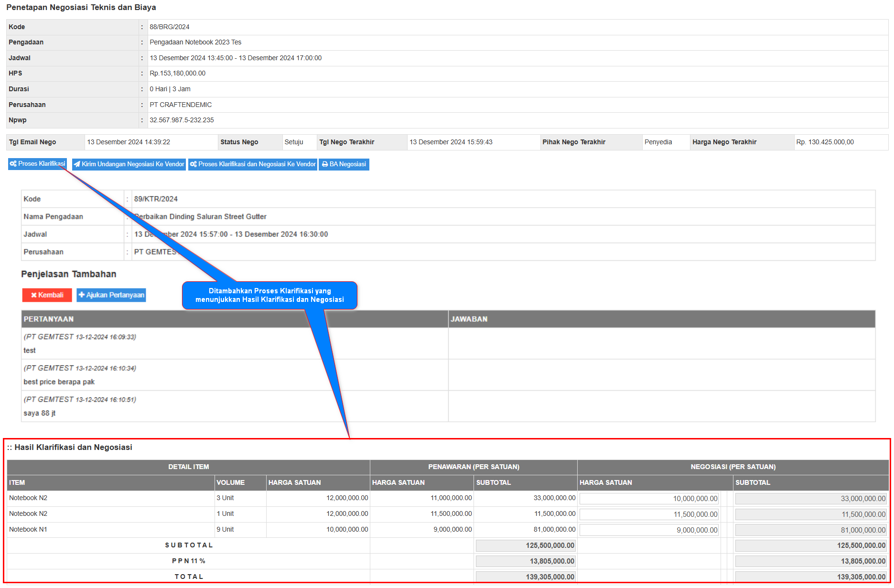Click negotiation subtotal field showing 33,000,000.00

click(810, 499)
